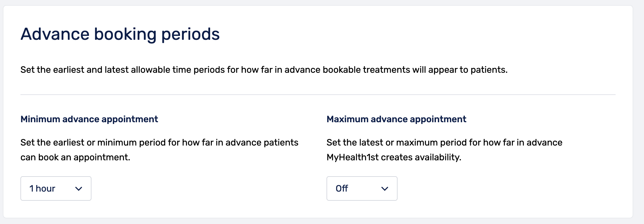
Task: Click the 'Set the latest or maximum period' text
Action: tap(444, 142)
